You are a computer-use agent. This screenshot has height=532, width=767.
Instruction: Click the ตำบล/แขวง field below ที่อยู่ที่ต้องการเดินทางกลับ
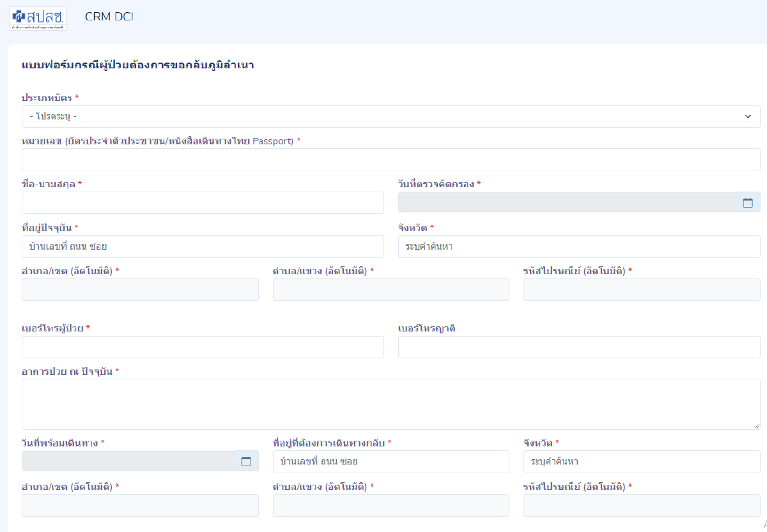[x=391, y=505]
